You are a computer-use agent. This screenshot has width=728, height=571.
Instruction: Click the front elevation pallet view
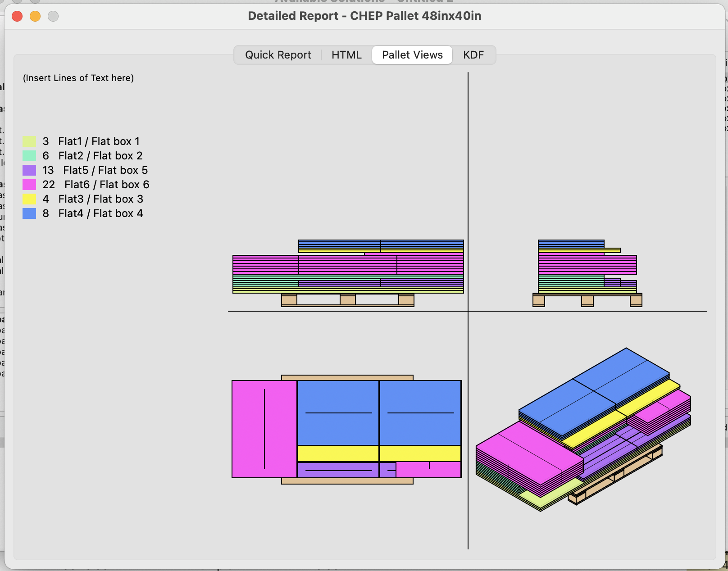tap(348, 273)
